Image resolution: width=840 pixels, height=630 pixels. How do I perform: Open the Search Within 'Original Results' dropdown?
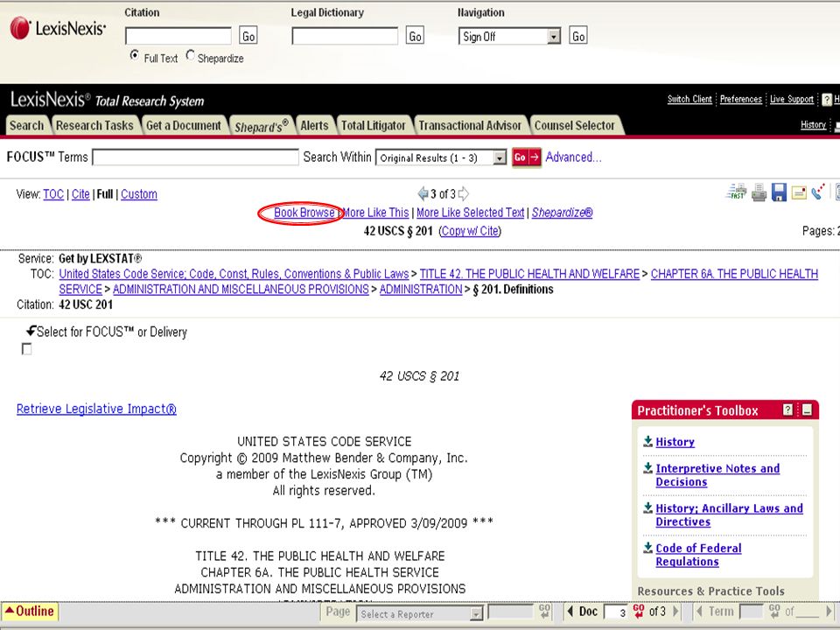pos(441,157)
